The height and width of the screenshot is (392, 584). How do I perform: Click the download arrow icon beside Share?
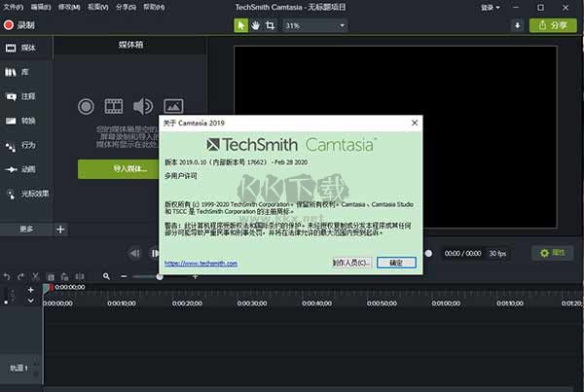pyautogui.click(x=518, y=25)
